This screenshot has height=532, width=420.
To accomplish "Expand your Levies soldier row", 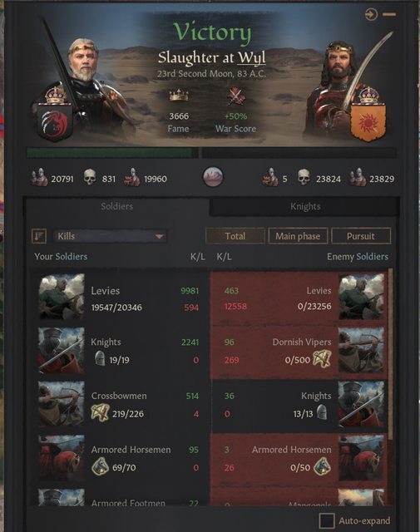I will 121,298.
